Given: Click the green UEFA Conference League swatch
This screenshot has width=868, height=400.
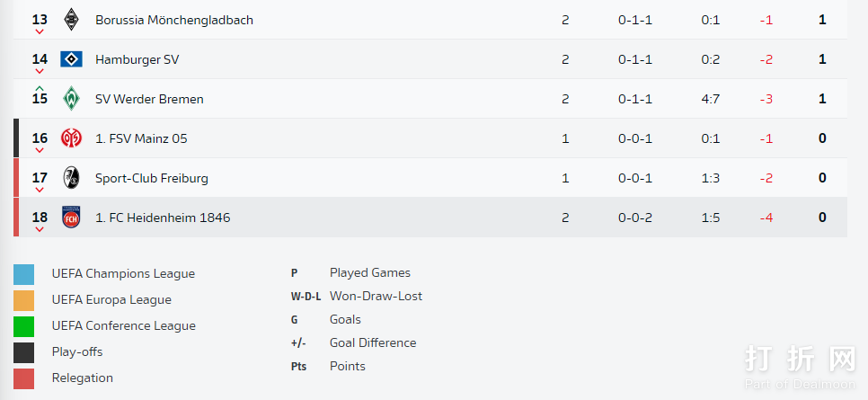Looking at the screenshot, I should [x=24, y=326].
